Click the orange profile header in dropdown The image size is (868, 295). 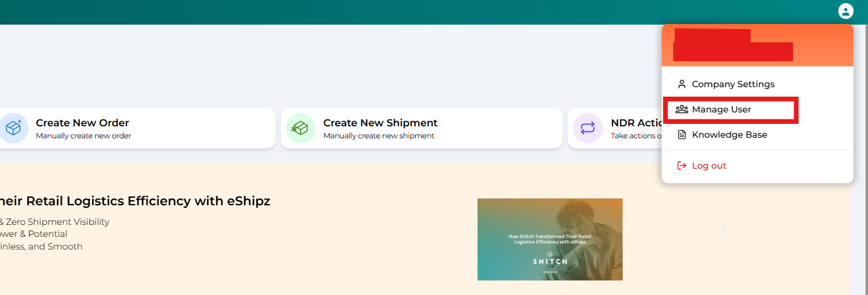758,45
